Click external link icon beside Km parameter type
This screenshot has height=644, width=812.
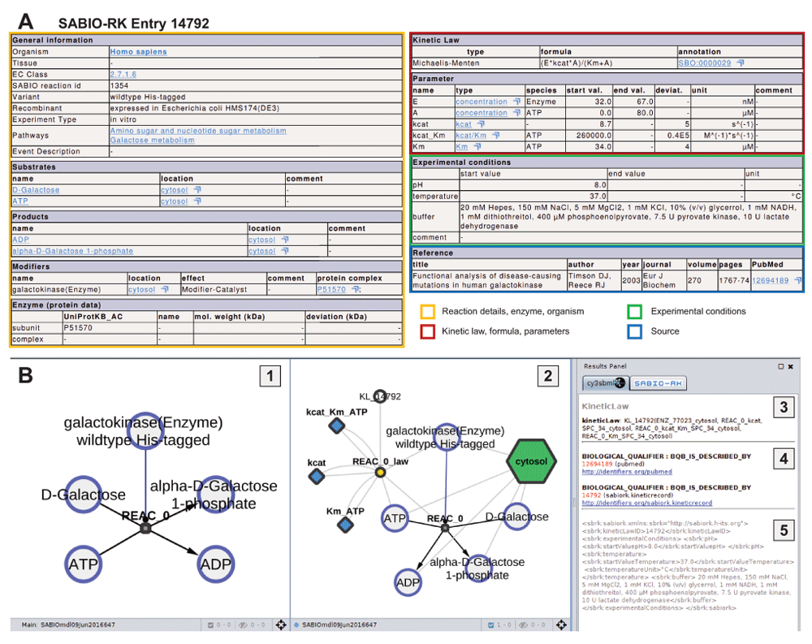click(x=477, y=147)
